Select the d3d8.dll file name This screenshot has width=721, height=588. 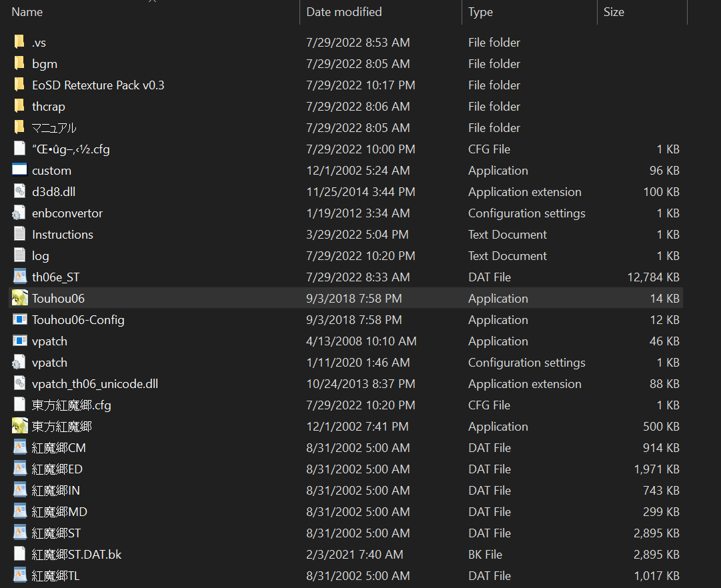(x=54, y=192)
